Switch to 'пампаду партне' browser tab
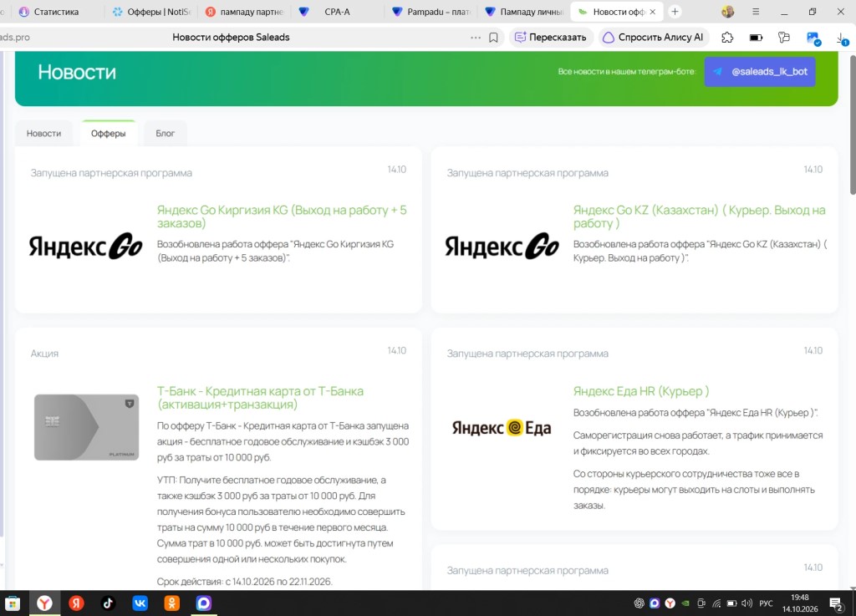The image size is (856, 616). [245, 12]
